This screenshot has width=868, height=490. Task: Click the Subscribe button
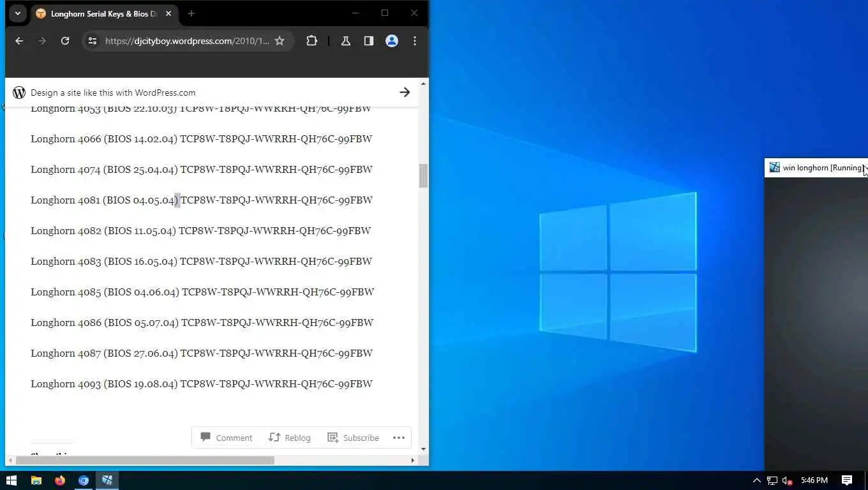353,438
